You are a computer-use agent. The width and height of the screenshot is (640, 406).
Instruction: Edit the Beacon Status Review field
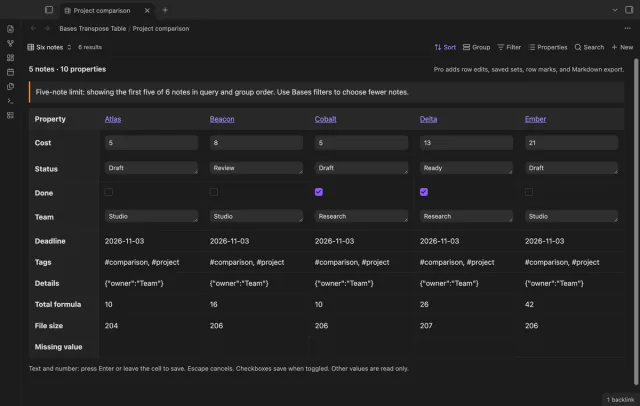(x=256, y=168)
